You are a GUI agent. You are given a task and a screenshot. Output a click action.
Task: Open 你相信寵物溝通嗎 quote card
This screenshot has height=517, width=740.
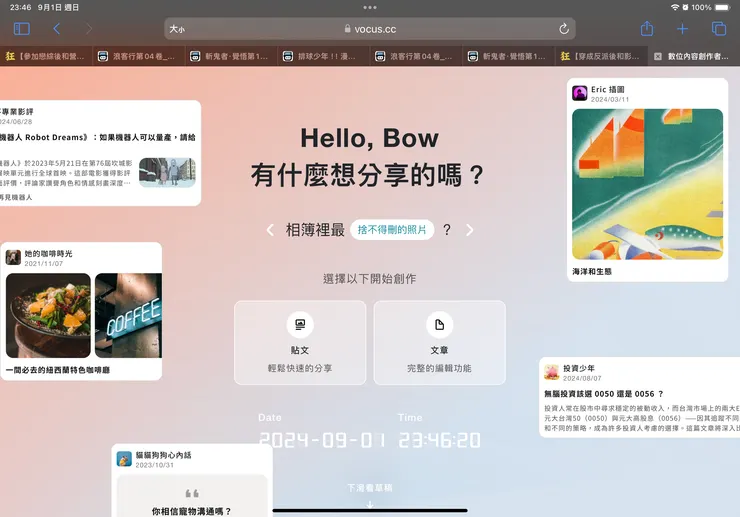click(192, 496)
